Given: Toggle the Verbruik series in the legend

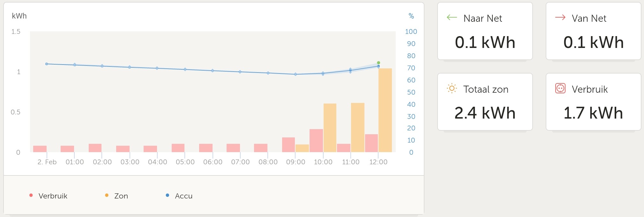Looking at the screenshot, I should [53, 196].
